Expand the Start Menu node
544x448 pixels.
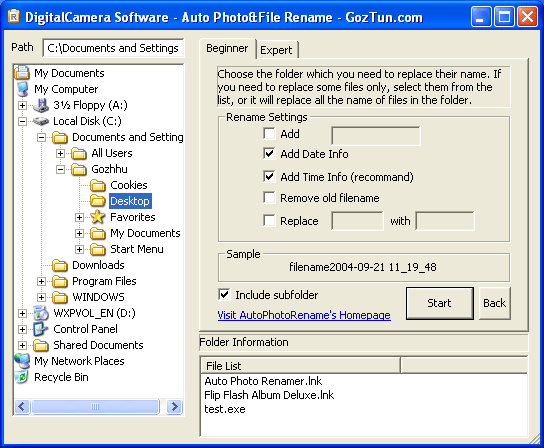[79, 249]
